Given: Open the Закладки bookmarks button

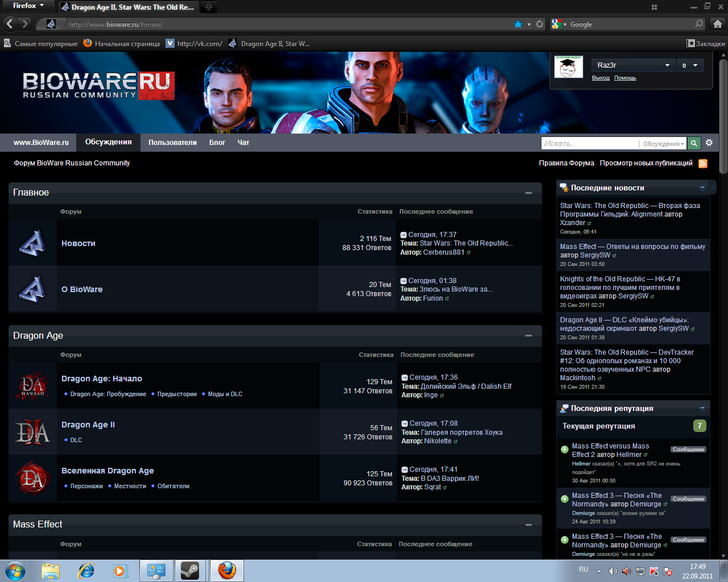Looking at the screenshot, I should coord(706,43).
